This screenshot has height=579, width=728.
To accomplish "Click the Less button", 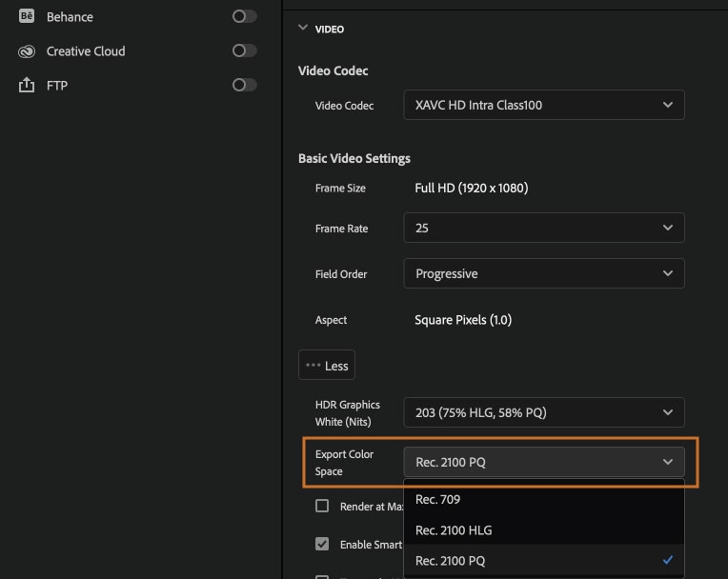I will pyautogui.click(x=327, y=366).
